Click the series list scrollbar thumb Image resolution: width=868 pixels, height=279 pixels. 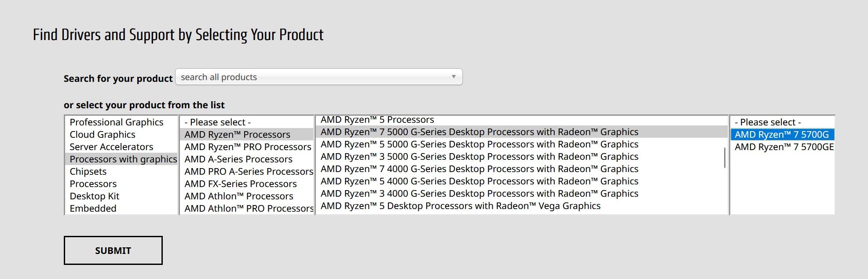click(x=725, y=158)
